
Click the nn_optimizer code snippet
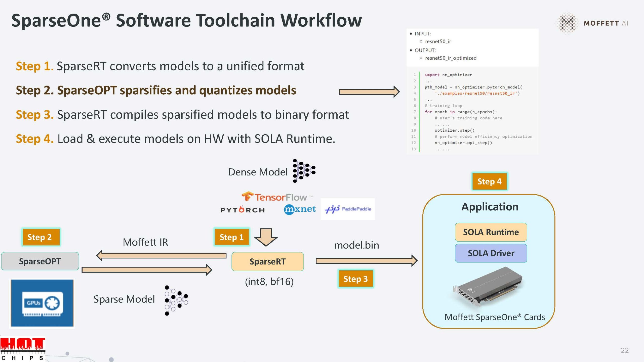(x=472, y=111)
